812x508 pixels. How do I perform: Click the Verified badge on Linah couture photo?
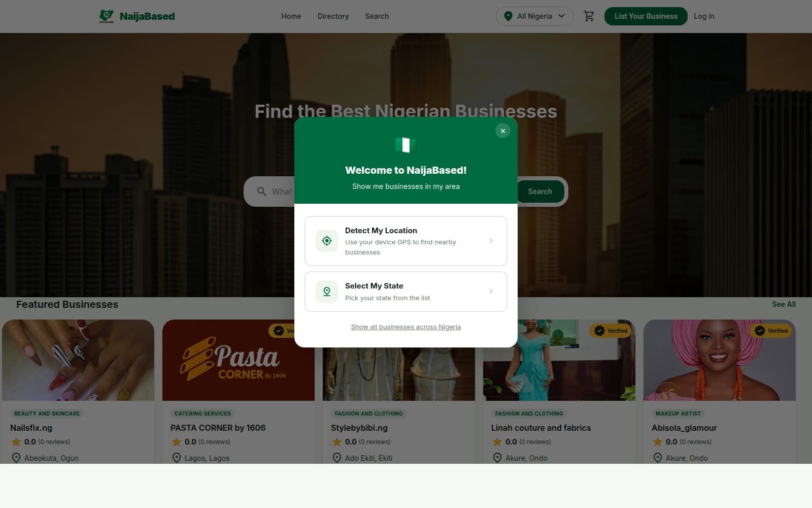611,331
